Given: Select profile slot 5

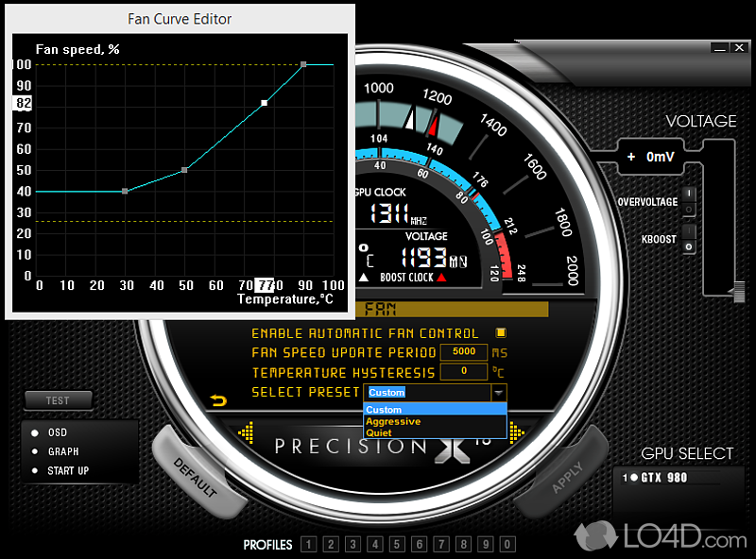Looking at the screenshot, I should point(397,545).
